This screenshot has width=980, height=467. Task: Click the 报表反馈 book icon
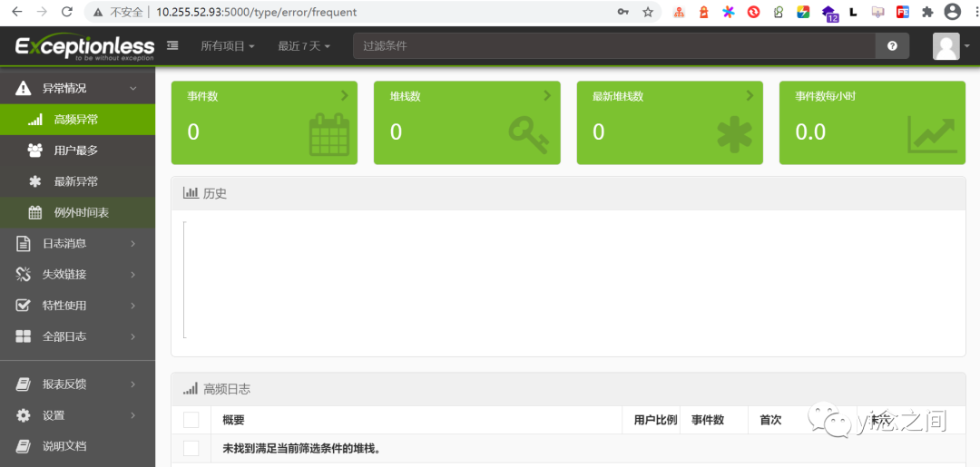click(23, 384)
